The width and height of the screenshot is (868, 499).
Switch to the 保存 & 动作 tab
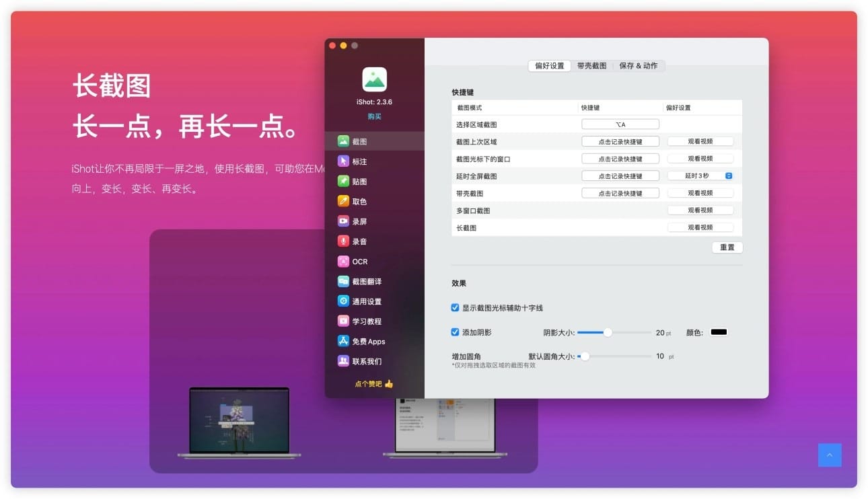639,66
